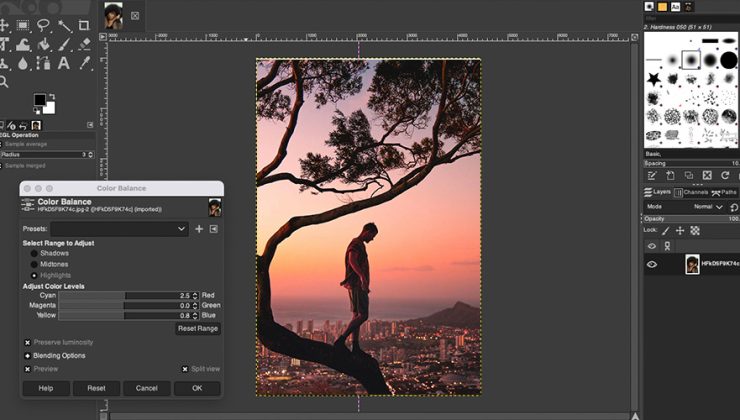Choose the Fuzzy Select magic wand tool

(65, 25)
